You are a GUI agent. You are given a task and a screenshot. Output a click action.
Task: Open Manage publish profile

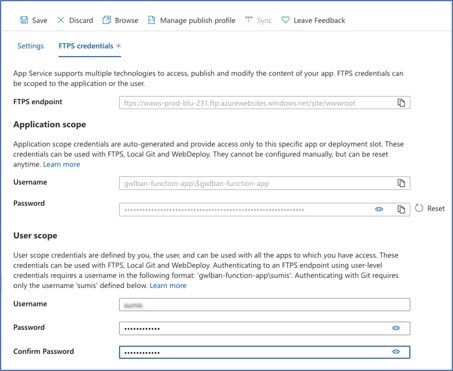pos(191,20)
